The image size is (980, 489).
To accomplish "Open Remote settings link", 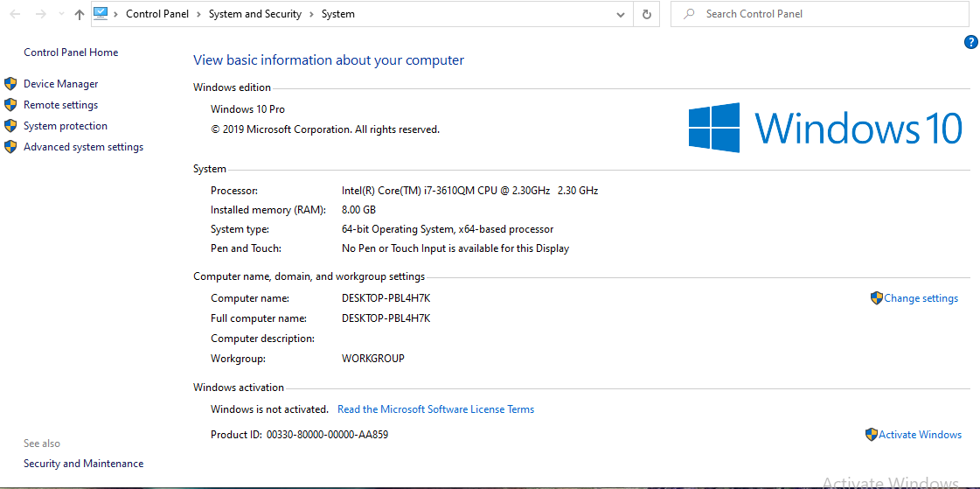I will coord(60,105).
